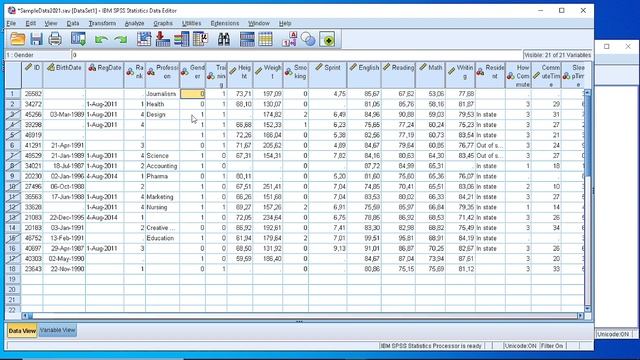Image resolution: width=640 pixels, height=360 pixels.
Task: Select row number 14 header
Action: click(13, 228)
